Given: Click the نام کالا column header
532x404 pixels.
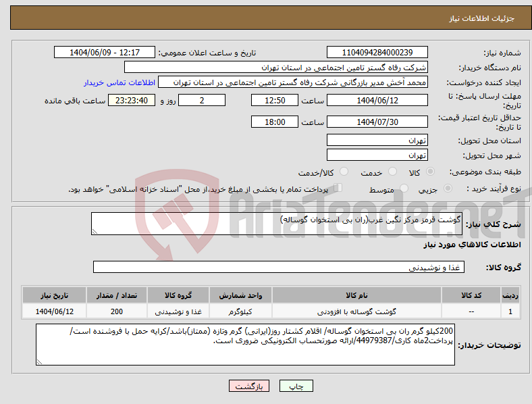Looking at the screenshot, I should tap(356, 295).
